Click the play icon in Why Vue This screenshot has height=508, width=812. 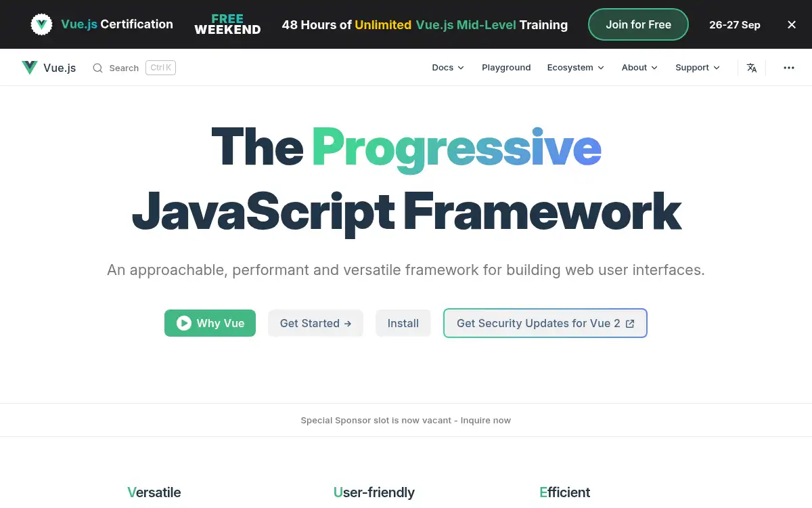pos(184,323)
